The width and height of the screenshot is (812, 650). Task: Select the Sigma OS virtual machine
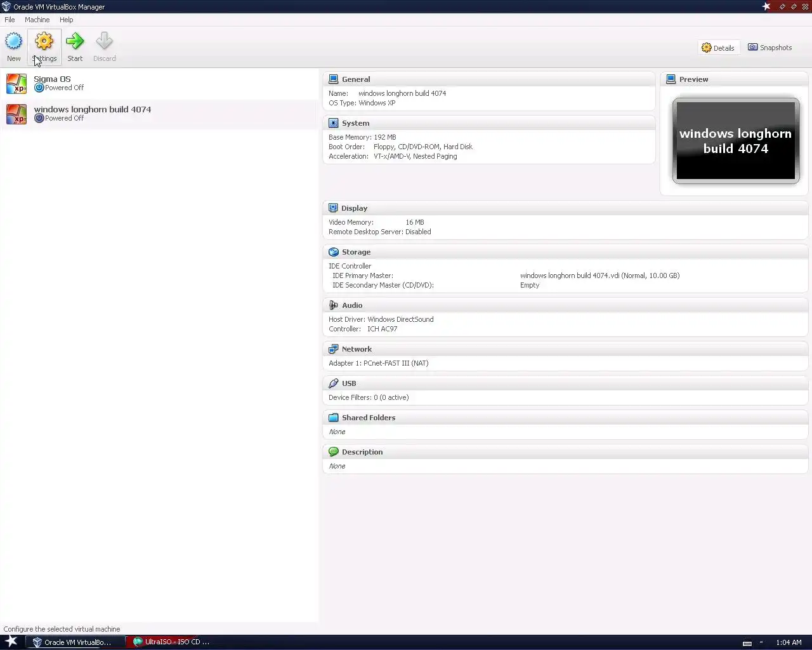point(159,83)
